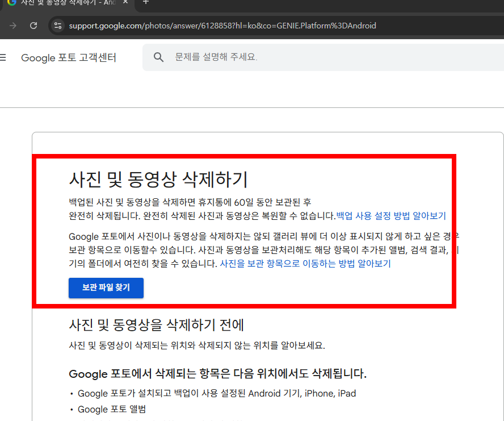Open the hamburger navigation menu
This screenshot has width=504, height=421.
point(2,57)
